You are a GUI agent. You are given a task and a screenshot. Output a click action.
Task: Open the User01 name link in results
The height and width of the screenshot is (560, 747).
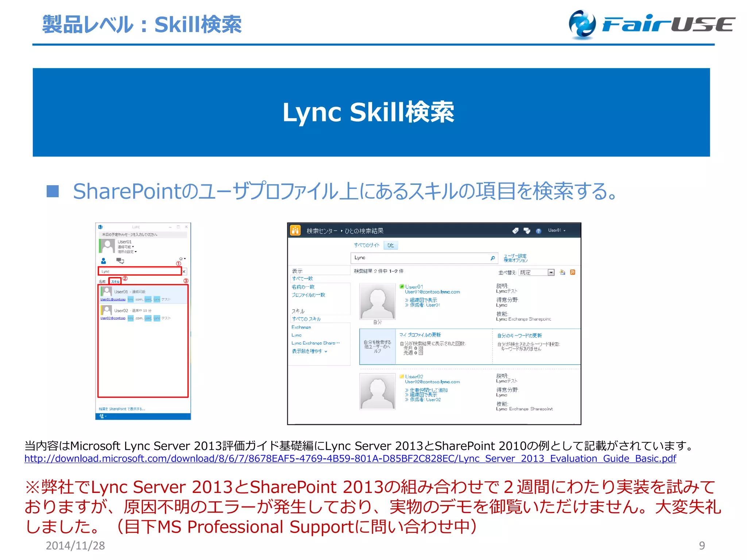[414, 287]
